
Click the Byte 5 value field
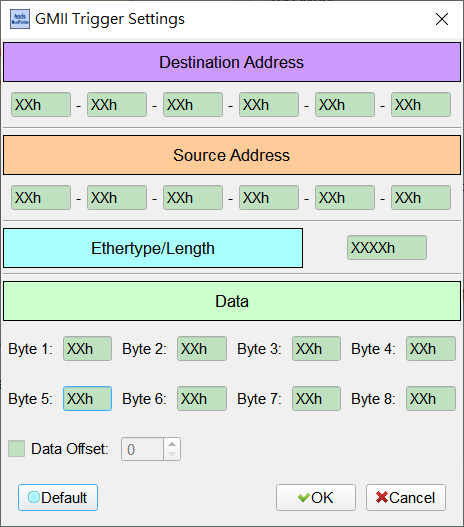pyautogui.click(x=87, y=399)
